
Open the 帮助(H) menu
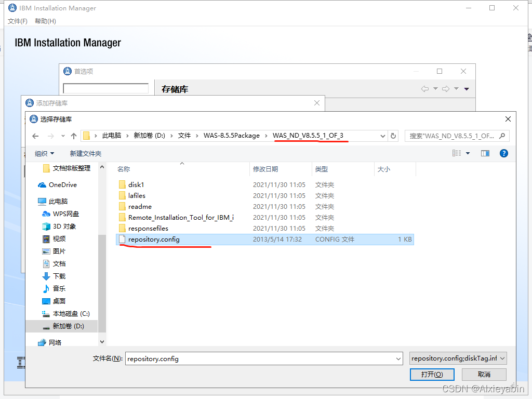pyautogui.click(x=45, y=21)
